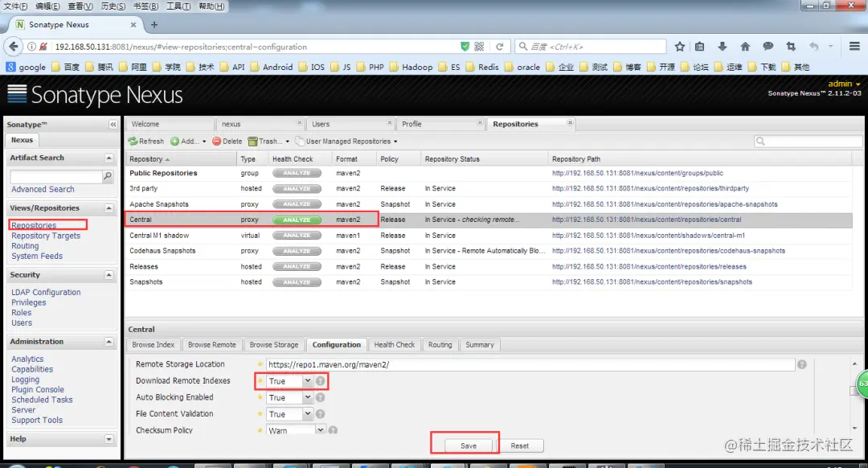Close the Repositories panel tab
This screenshot has width=868, height=468.
click(570, 122)
